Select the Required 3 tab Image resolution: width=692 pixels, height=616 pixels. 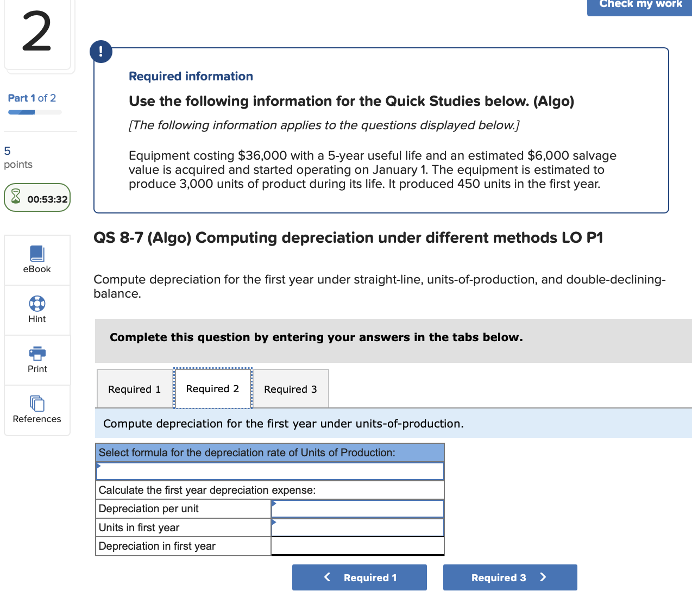[290, 389]
